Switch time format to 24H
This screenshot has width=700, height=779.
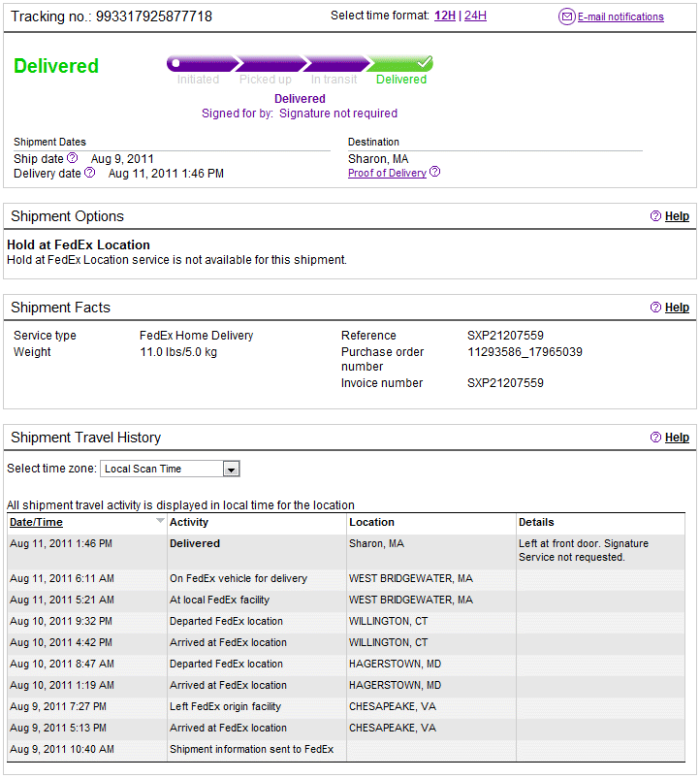[475, 16]
